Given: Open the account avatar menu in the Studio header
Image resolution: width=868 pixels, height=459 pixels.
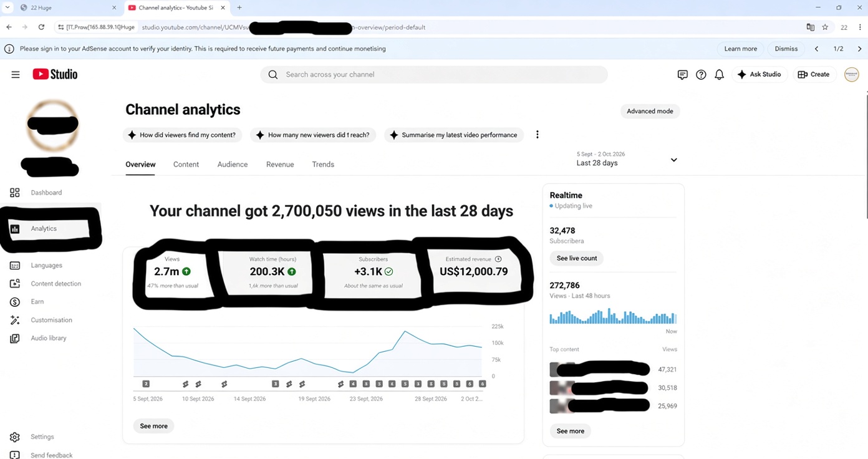Looking at the screenshot, I should click(x=851, y=74).
